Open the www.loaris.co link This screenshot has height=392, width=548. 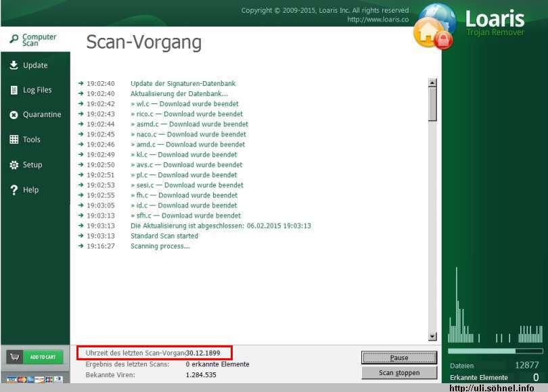click(378, 20)
